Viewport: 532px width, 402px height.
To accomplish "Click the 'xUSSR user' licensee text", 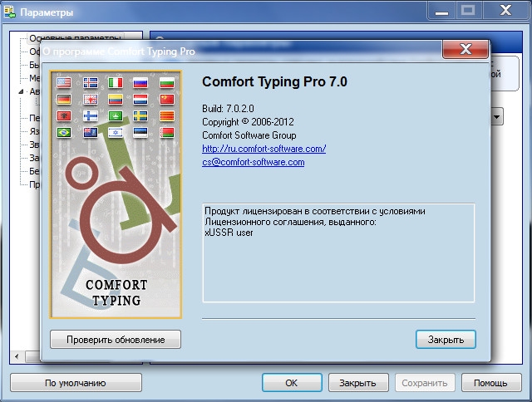I will tap(229, 233).
